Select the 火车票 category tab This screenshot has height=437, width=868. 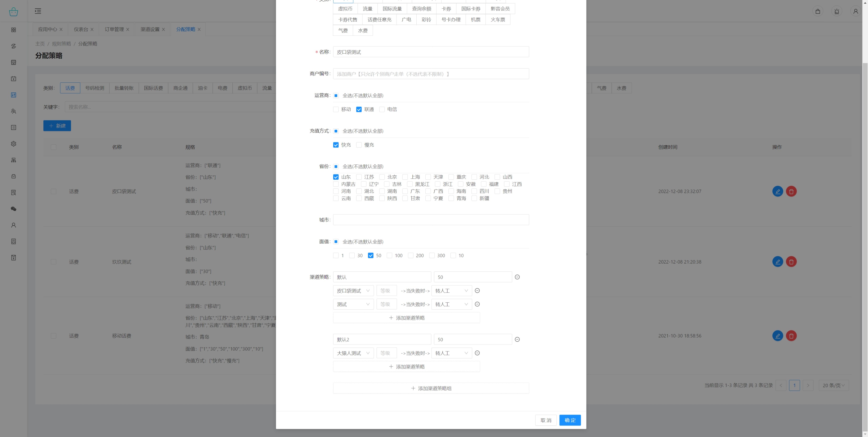[x=497, y=20]
